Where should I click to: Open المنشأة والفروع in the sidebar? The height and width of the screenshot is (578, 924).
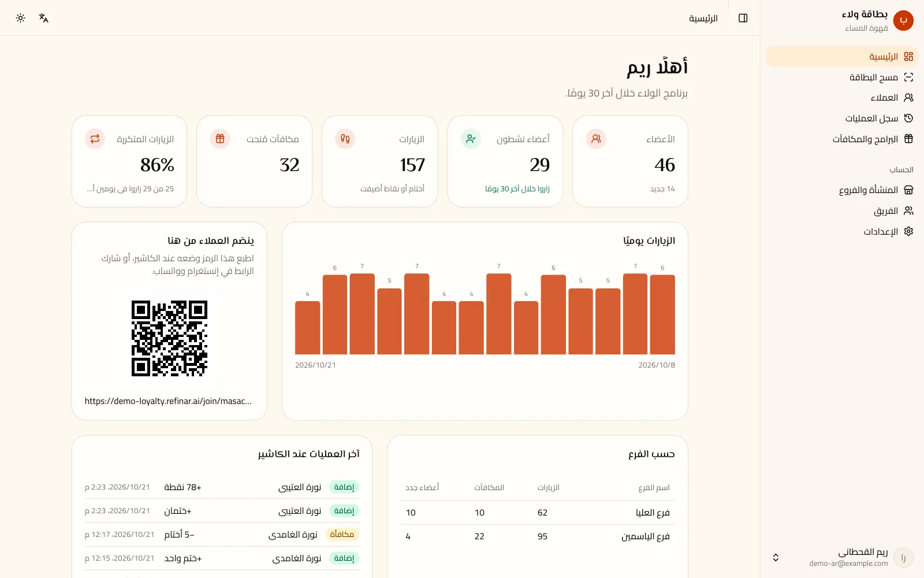click(x=842, y=190)
